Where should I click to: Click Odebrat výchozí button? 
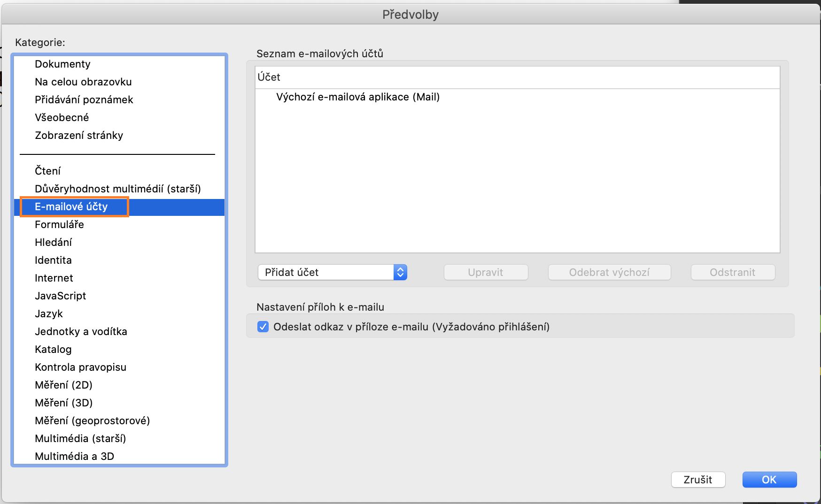[609, 272]
